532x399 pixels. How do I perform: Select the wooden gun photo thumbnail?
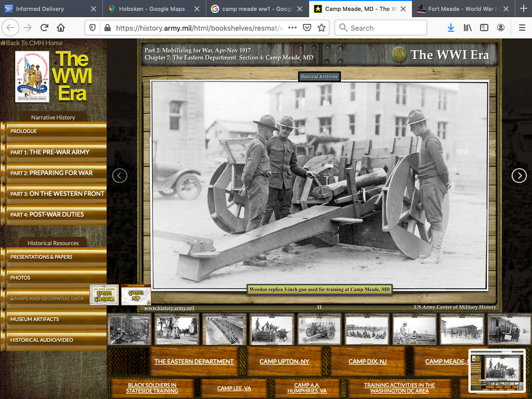pos(319,329)
